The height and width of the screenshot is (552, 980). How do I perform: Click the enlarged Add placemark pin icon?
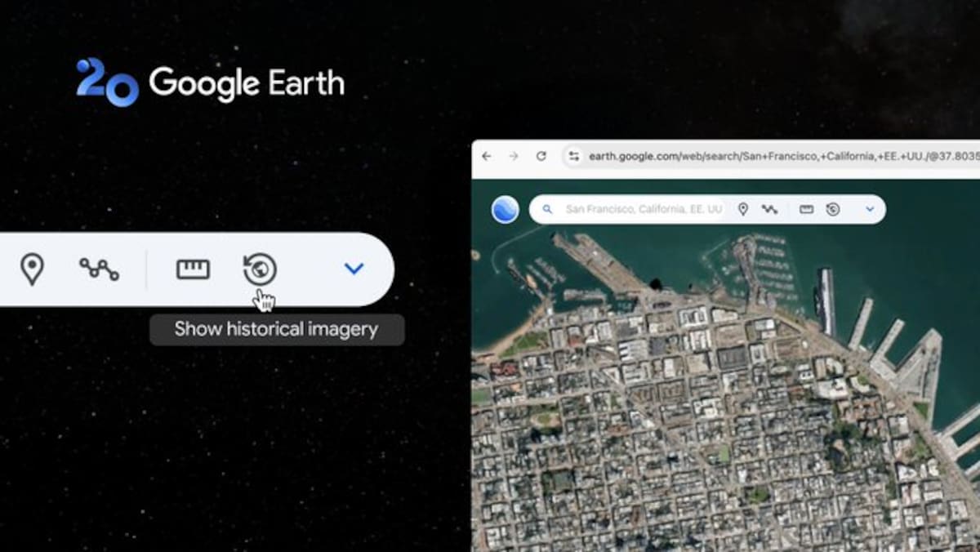(32, 269)
